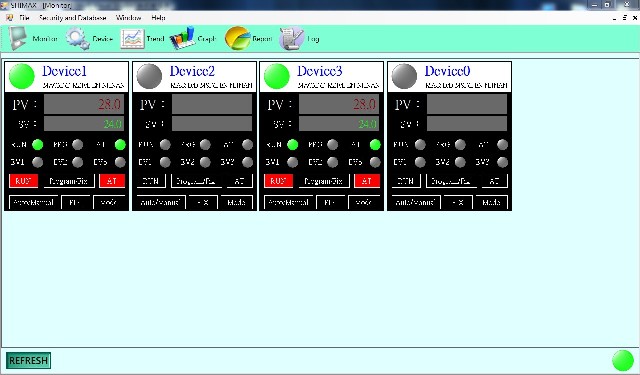640x375 pixels.
Task: Open the Security and Database menu
Action: [x=73, y=18]
